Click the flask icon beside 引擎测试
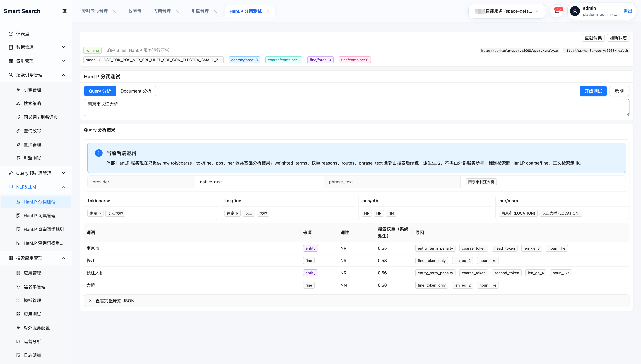 click(18, 158)
